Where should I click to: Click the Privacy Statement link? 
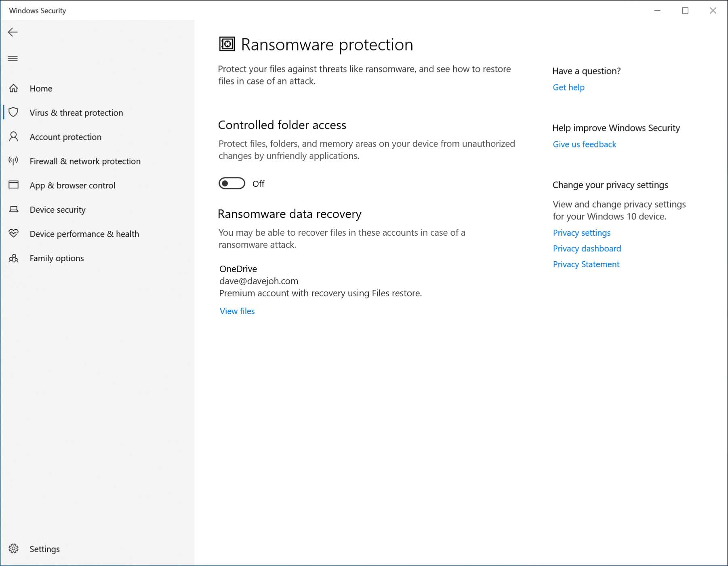click(586, 264)
